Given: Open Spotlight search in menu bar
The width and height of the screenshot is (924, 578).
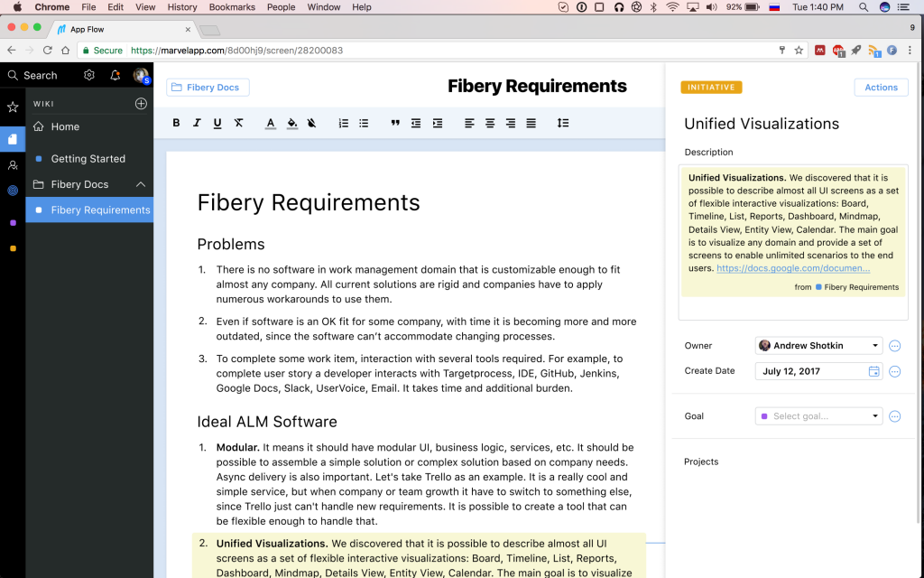Looking at the screenshot, I should click(x=864, y=7).
